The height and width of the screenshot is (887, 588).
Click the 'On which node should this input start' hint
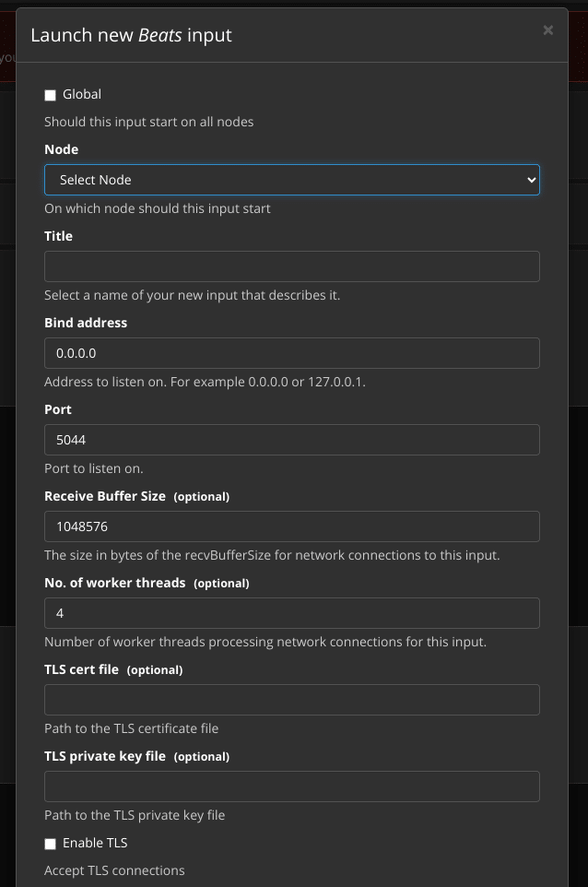click(x=158, y=208)
